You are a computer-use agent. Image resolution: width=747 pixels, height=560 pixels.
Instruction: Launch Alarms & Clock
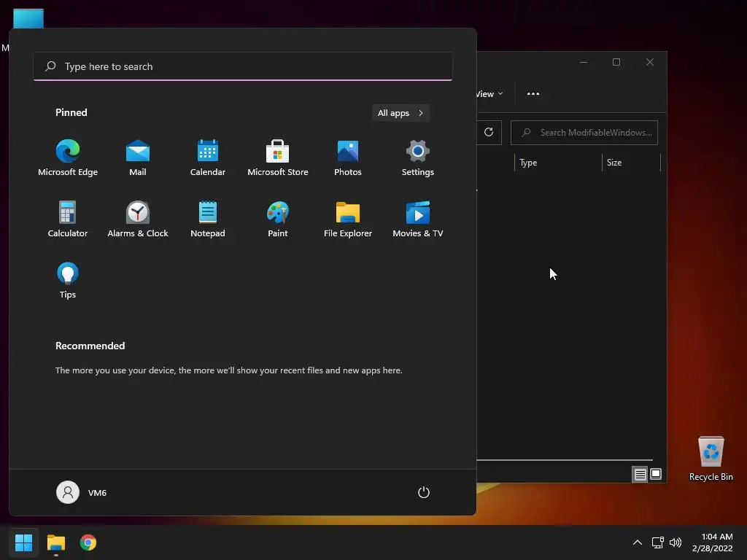pos(138,219)
